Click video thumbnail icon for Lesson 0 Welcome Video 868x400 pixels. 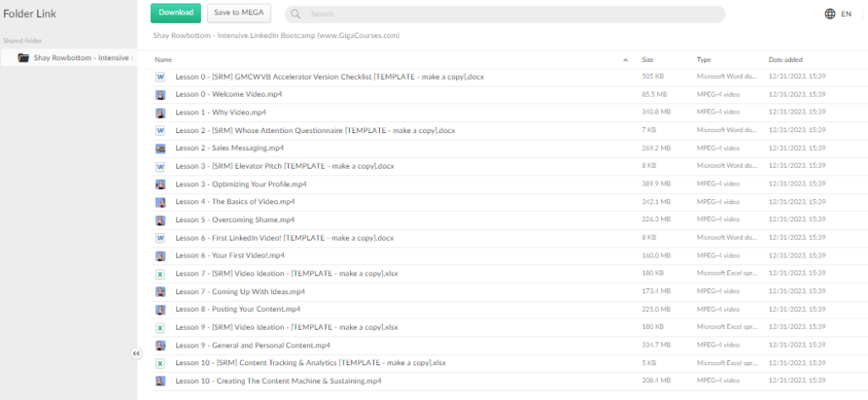159,94
